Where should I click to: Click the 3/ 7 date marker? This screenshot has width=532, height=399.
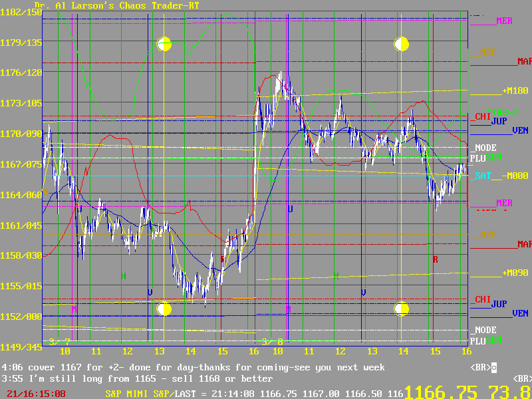click(59, 342)
